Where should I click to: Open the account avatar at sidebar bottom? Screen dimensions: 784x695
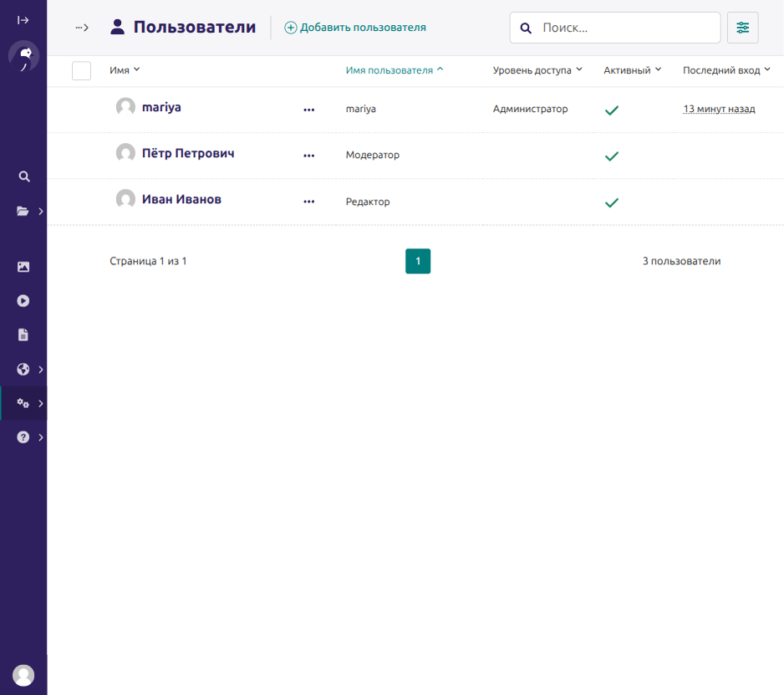pos(23,676)
